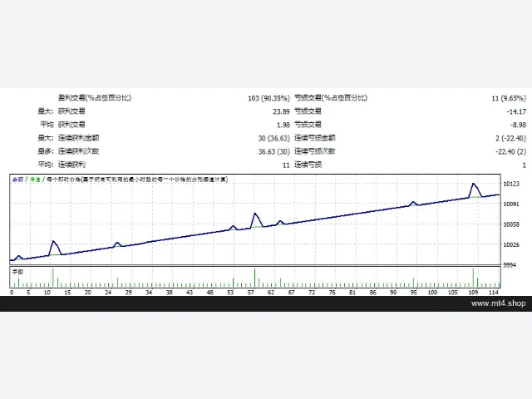Screen dimensions: 532x399
Task: Select the consecutive wins value 30 (36.63)
Action: click(x=273, y=139)
